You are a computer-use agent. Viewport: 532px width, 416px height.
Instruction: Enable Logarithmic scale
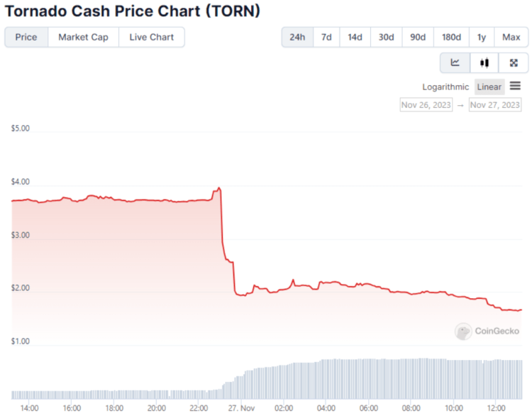[445, 87]
